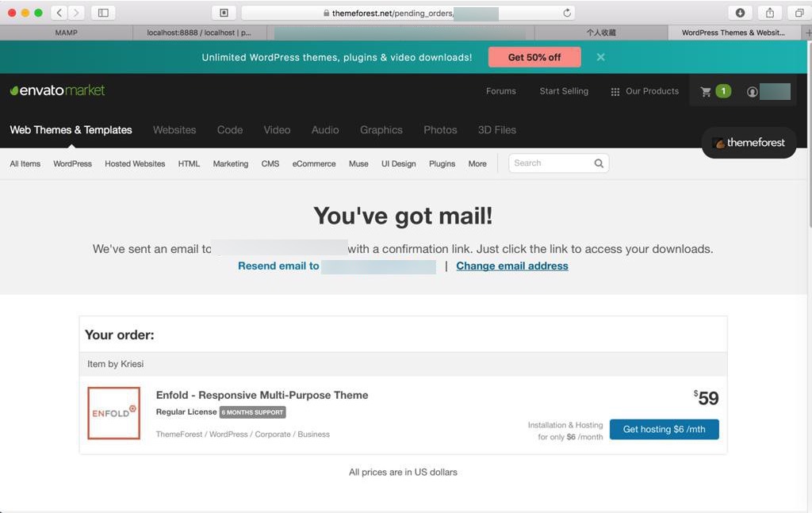Click the green cart count badge

click(x=723, y=91)
